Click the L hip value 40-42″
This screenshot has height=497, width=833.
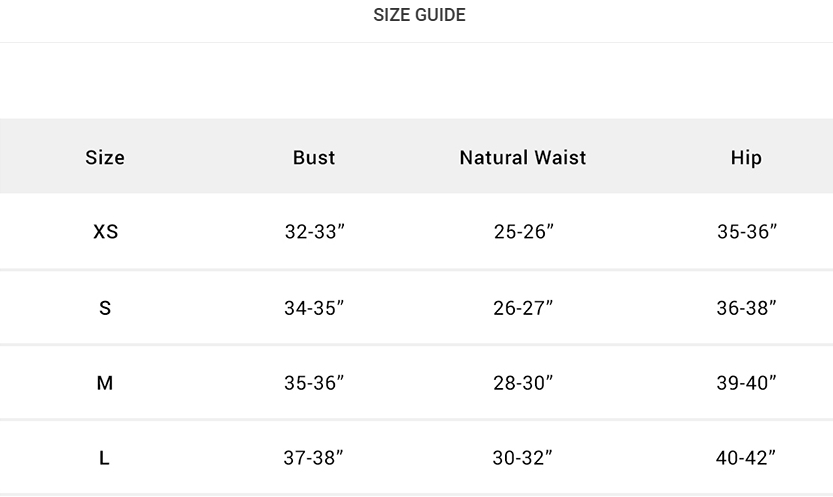point(746,458)
